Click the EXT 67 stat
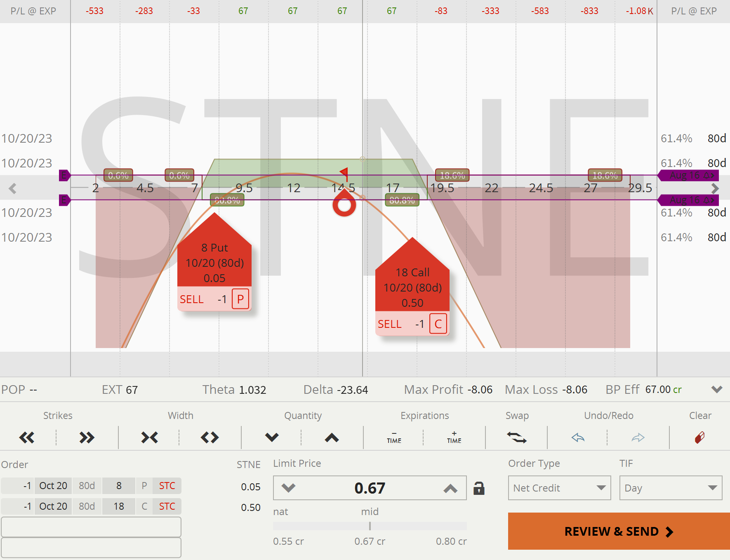This screenshot has width=730, height=560. tap(120, 390)
